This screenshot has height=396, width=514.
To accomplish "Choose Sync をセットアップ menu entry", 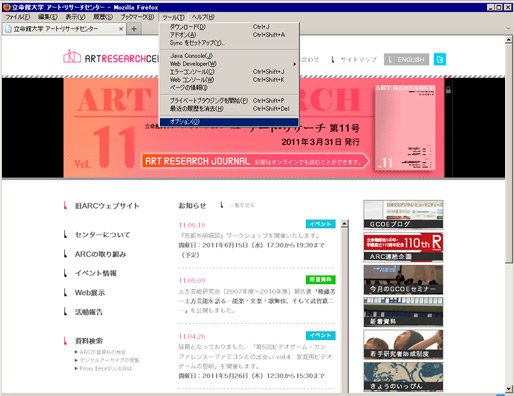I will point(229,43).
